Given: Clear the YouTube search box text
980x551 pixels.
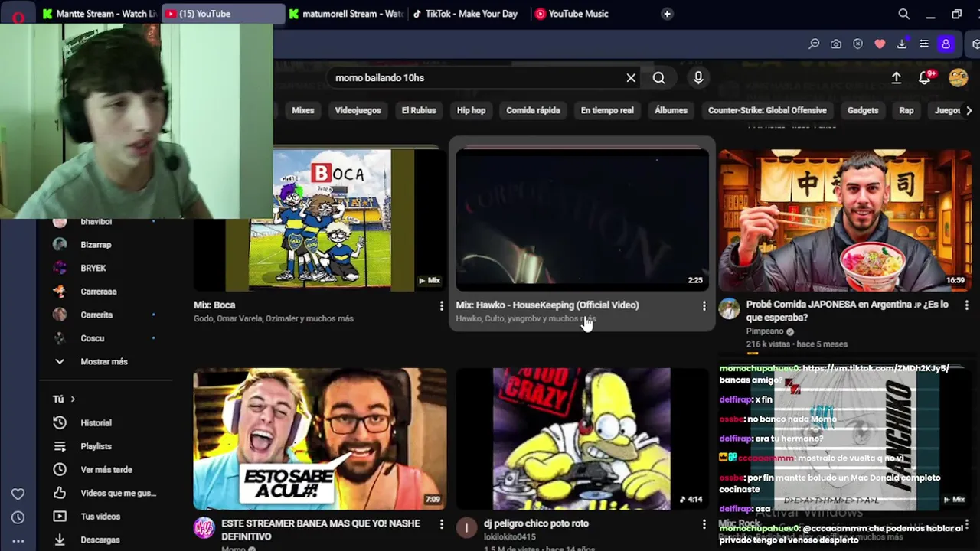Looking at the screenshot, I should 631,78.
